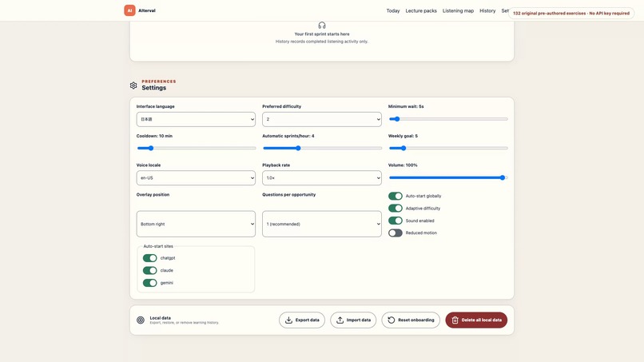
Task: Click the reset arrow icon in Reset onboarding
Action: click(x=392, y=320)
